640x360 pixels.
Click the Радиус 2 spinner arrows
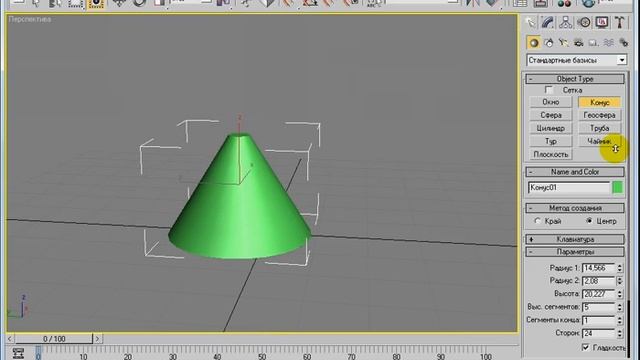pos(620,281)
